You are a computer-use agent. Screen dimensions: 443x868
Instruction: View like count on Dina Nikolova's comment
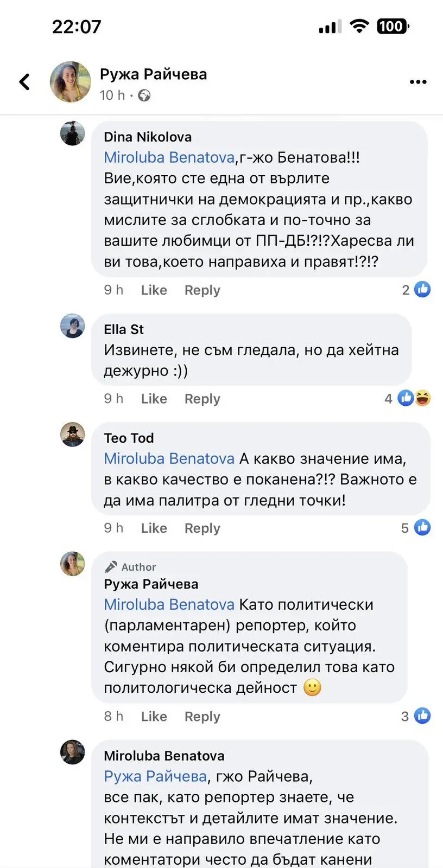point(417,290)
